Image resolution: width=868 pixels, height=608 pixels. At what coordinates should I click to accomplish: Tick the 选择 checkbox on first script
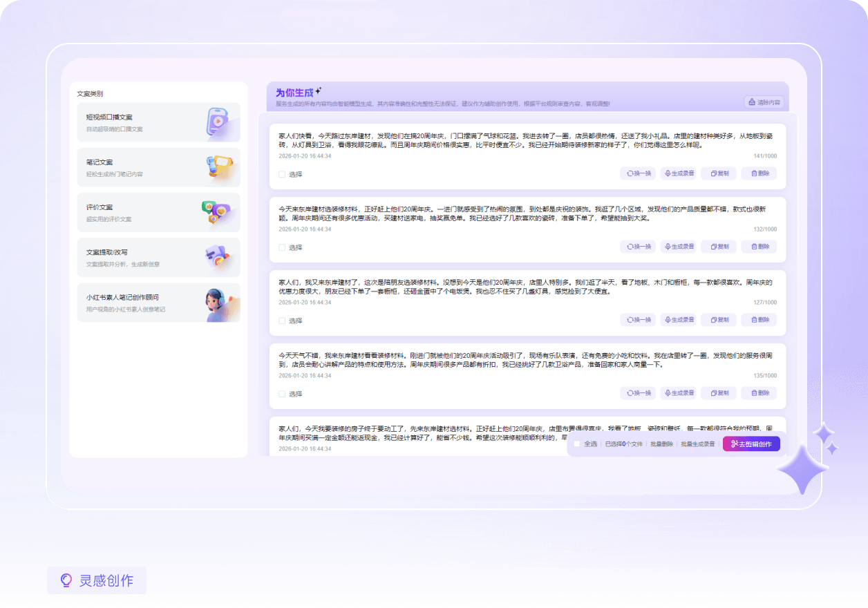282,175
